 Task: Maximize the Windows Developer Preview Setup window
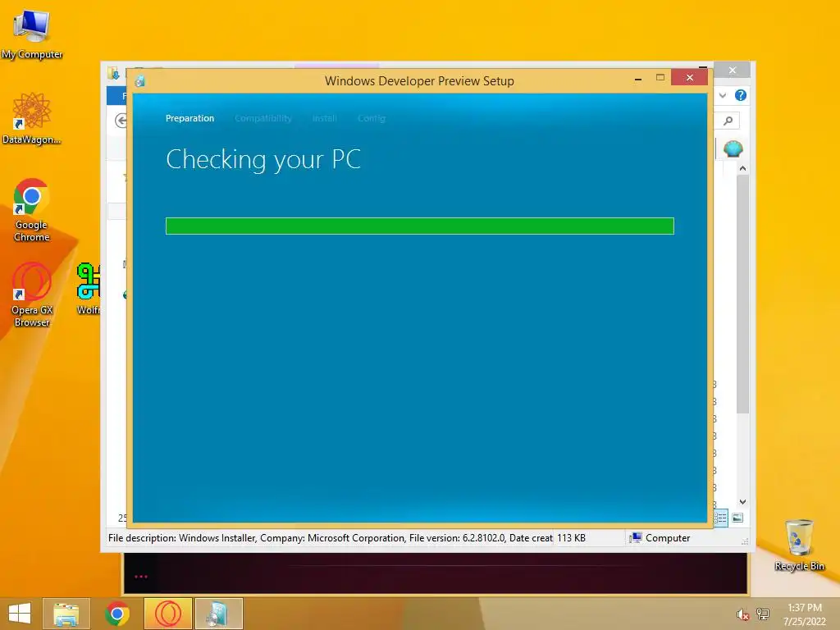[x=660, y=78]
